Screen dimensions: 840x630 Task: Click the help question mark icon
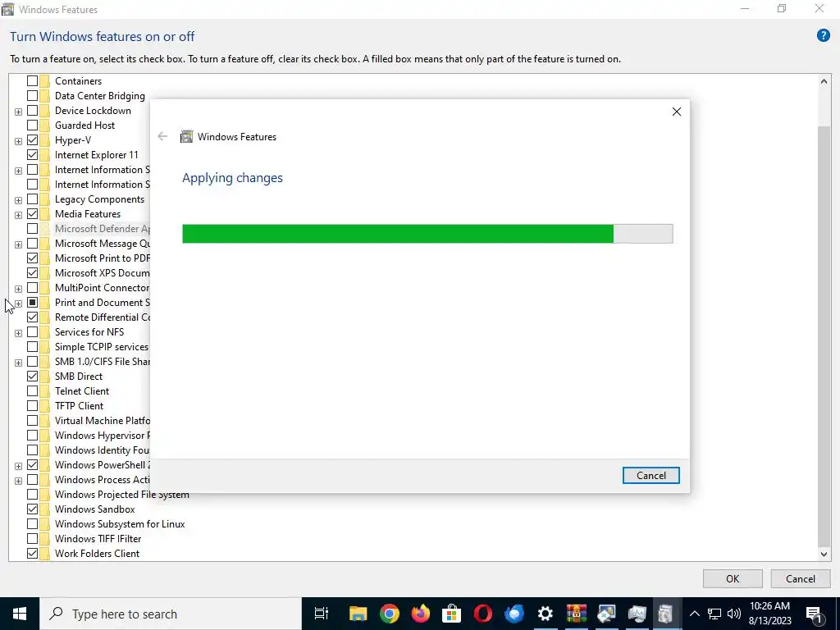824,35
